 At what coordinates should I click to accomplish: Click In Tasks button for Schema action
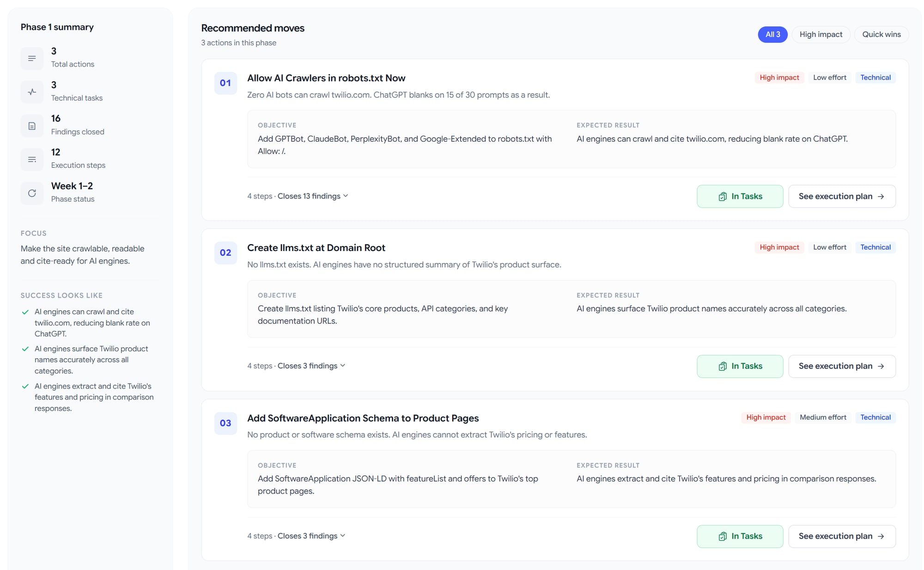740,536
